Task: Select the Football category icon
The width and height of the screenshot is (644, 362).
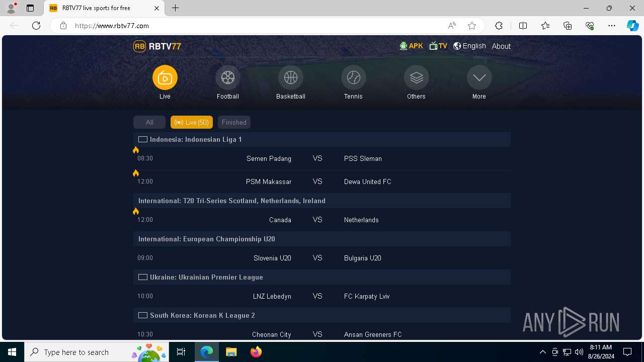Action: 228,77
